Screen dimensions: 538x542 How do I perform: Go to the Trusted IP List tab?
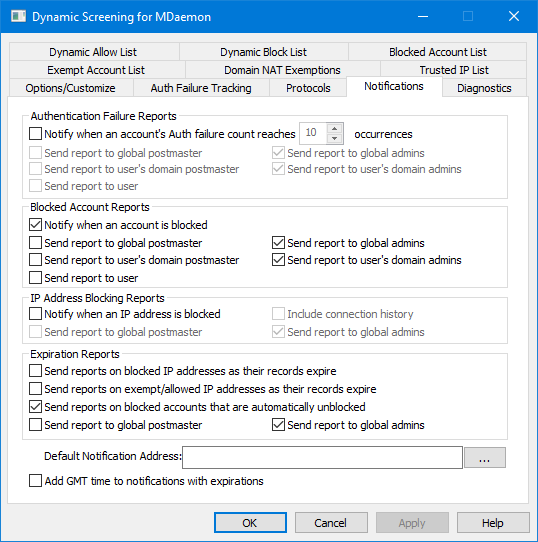(x=454, y=70)
